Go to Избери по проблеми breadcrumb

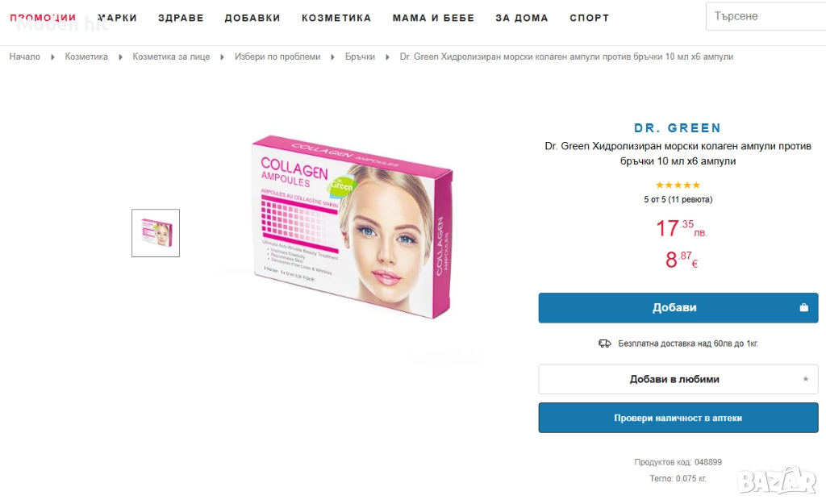tap(277, 57)
